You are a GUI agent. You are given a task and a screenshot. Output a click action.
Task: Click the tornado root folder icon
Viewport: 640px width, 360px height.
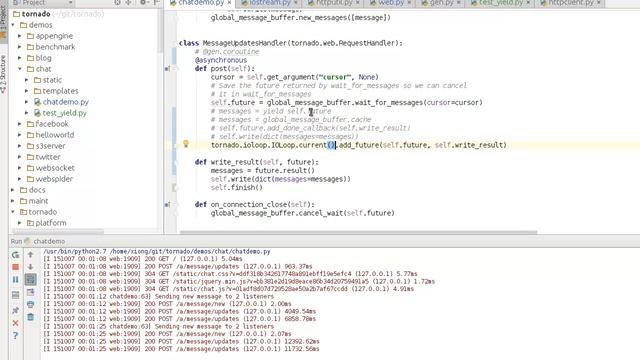[x=16, y=14]
